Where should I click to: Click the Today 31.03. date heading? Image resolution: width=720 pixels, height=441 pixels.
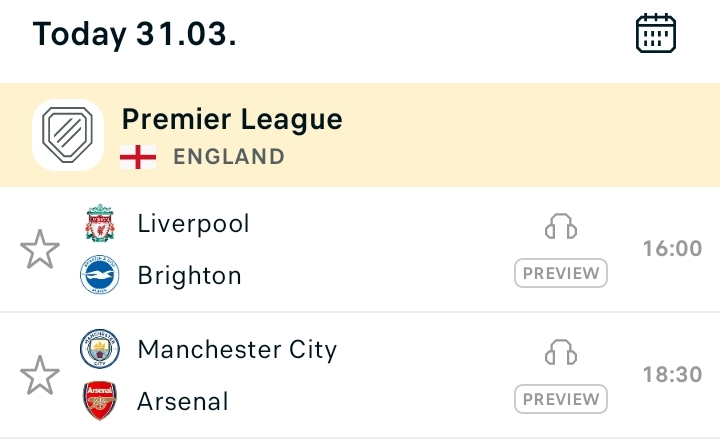coord(135,34)
